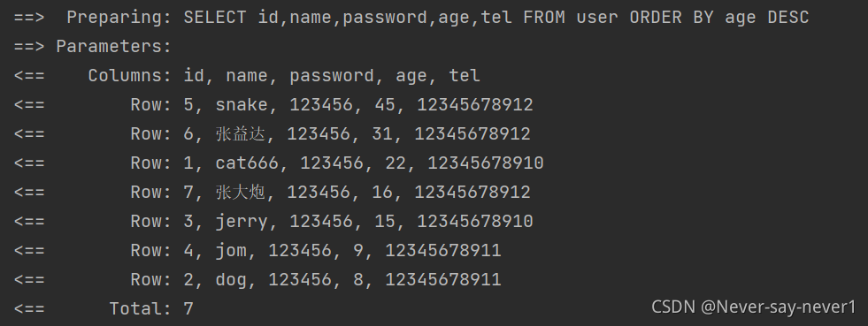Click the CSDN @Never-say-never1 watermark
The image size is (868, 326).
753,307
